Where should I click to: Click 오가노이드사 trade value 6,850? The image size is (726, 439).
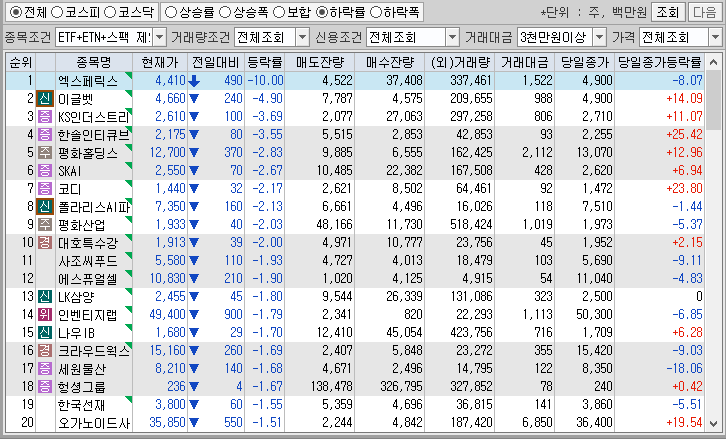pos(537,423)
